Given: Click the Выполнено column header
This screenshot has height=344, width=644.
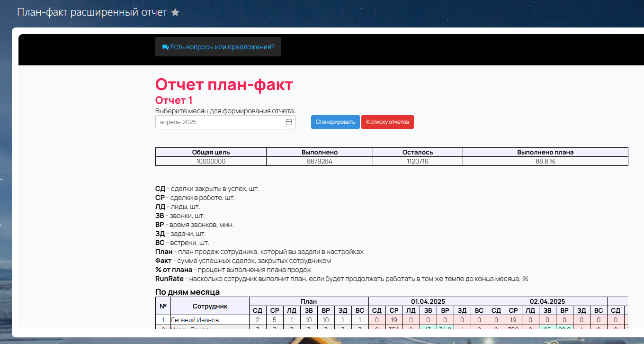Looking at the screenshot, I should click(x=319, y=152).
